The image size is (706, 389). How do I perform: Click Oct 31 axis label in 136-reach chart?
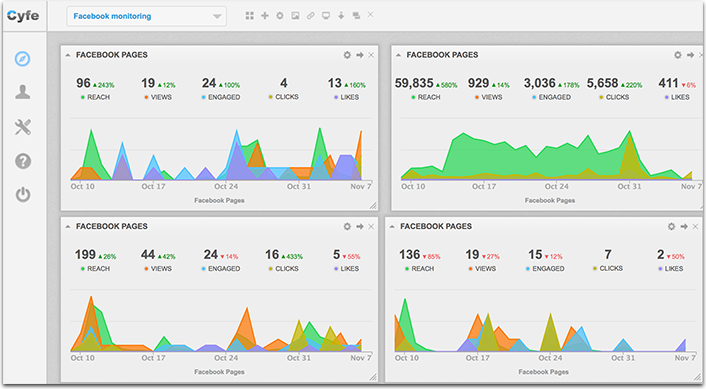click(623, 358)
